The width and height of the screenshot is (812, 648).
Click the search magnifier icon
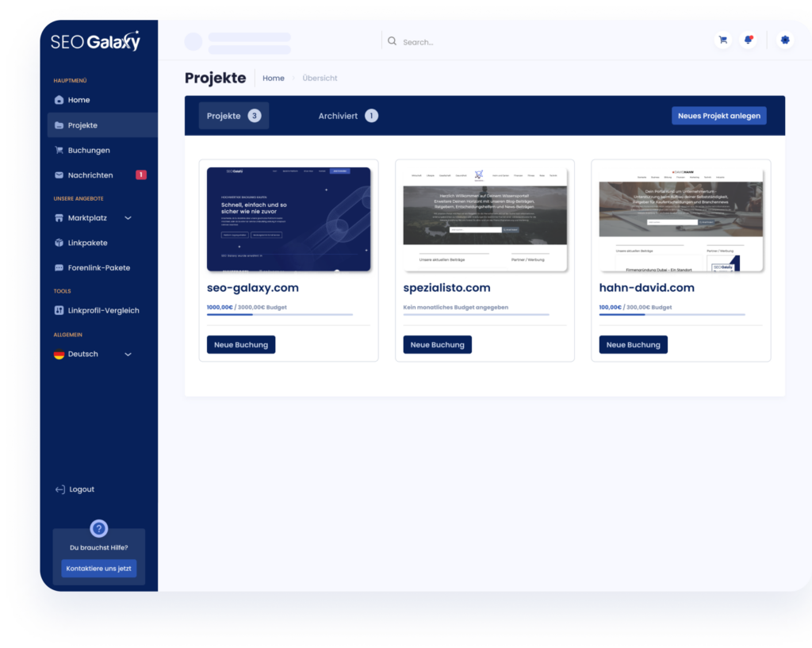pyautogui.click(x=392, y=41)
